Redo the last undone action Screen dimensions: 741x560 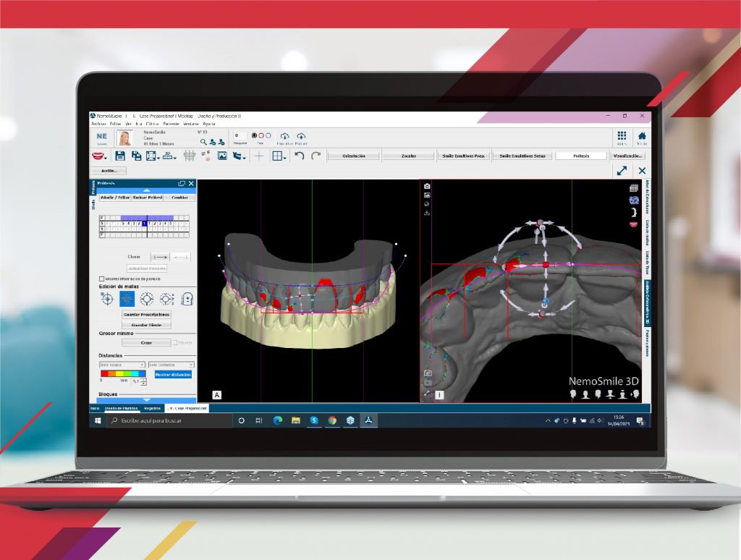click(316, 156)
